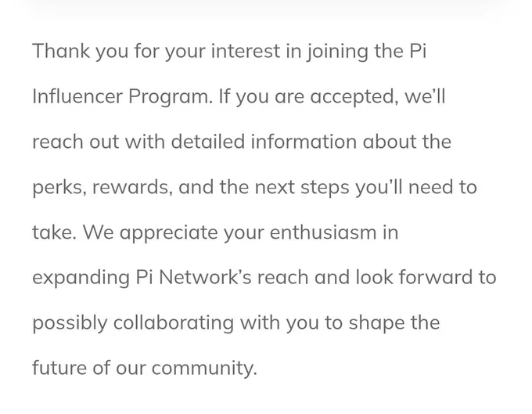532x414 pixels.
Task: Click the phrase "next steps"
Action: (302, 189)
